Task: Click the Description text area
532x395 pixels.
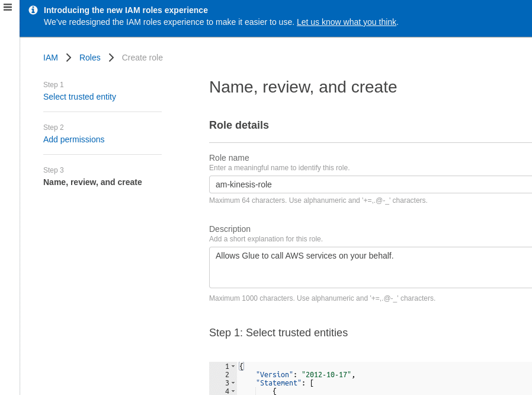Action: [x=370, y=267]
